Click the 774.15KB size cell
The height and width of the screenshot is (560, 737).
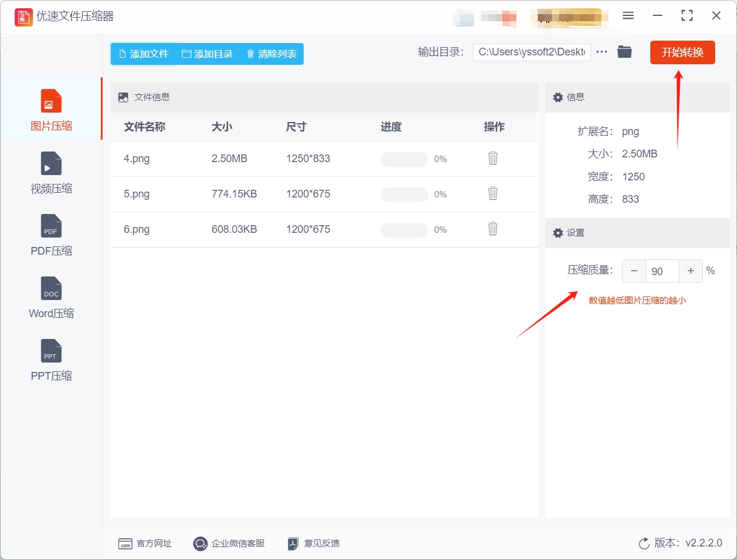pyautogui.click(x=234, y=194)
